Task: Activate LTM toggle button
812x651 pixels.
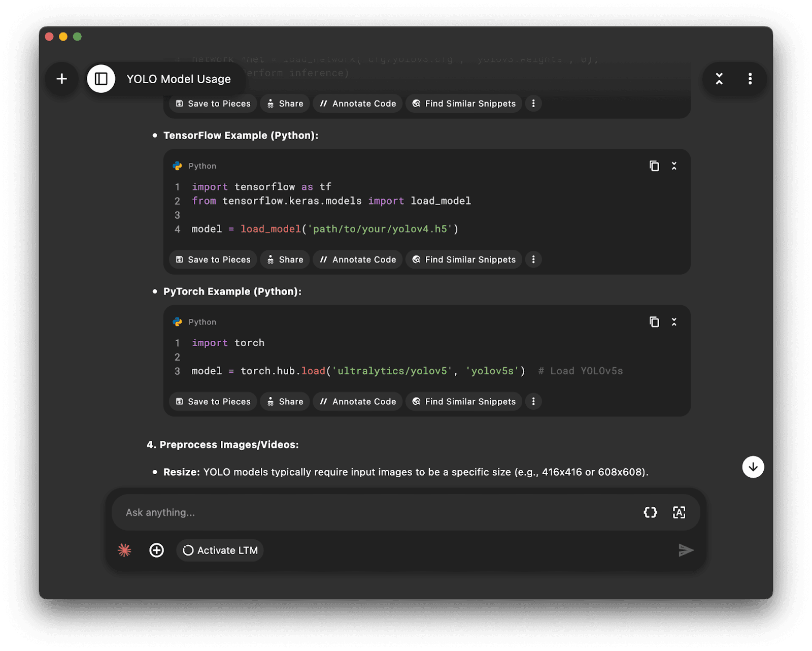Action: [x=220, y=550]
